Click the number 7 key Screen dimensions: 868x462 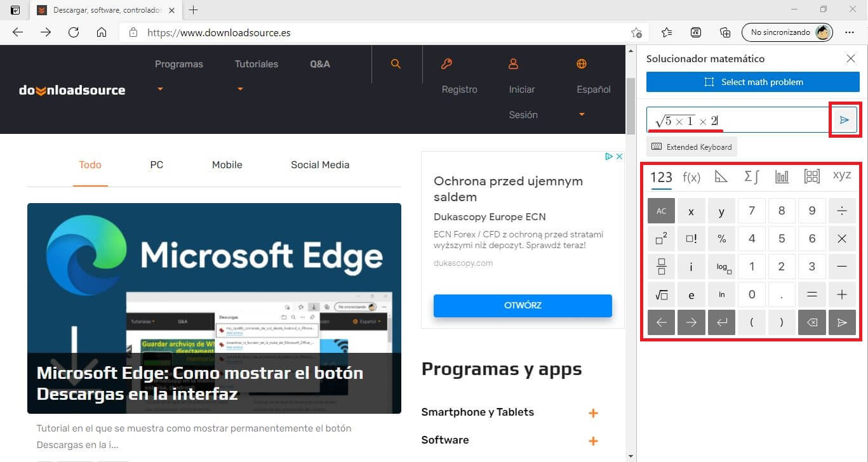[751, 211]
